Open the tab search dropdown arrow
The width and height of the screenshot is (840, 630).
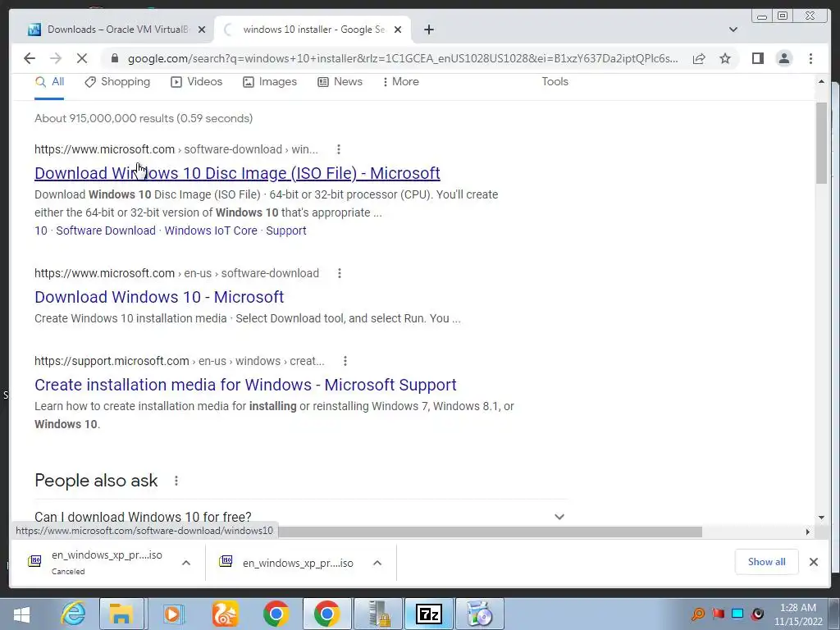pos(733,30)
